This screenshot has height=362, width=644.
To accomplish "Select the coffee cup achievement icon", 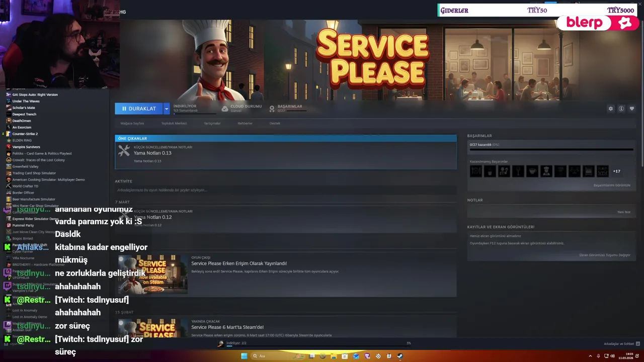I will [x=532, y=171].
